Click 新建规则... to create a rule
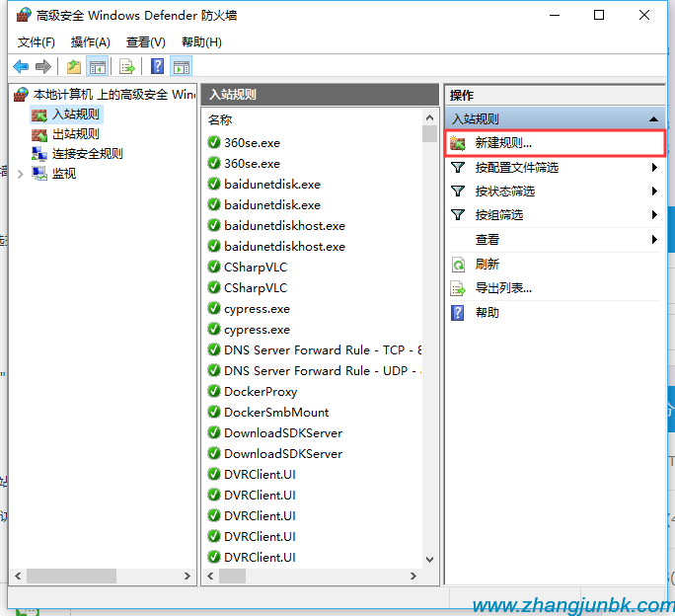This screenshot has height=616, width=675. click(x=556, y=143)
